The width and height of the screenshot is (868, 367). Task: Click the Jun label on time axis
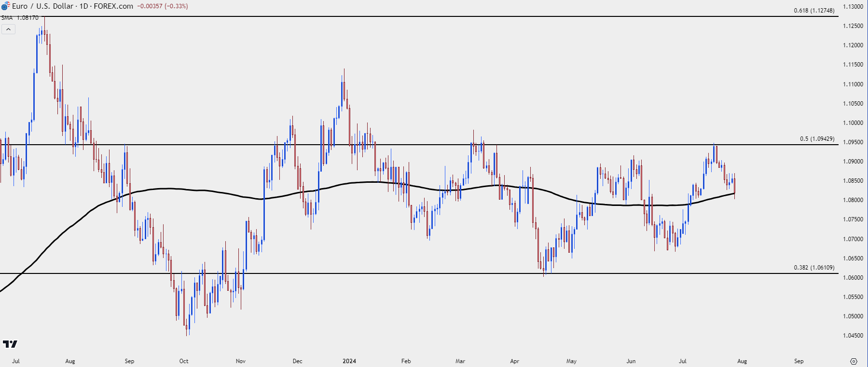coord(631,361)
